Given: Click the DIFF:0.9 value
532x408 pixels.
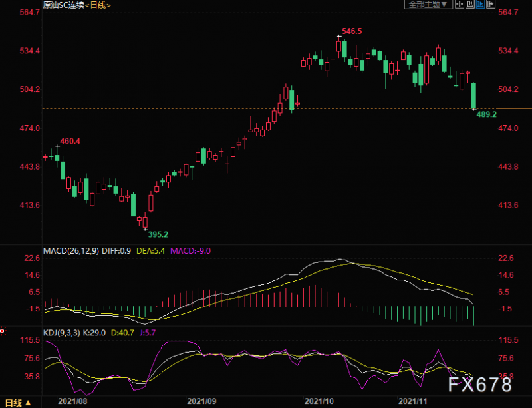Looking at the screenshot, I should [116, 251].
